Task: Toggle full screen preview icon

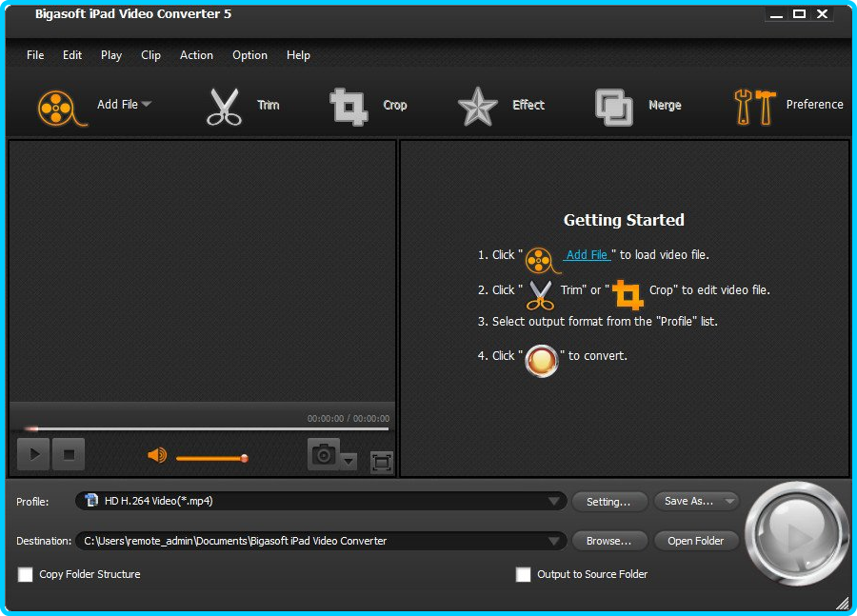Action: coord(382,463)
